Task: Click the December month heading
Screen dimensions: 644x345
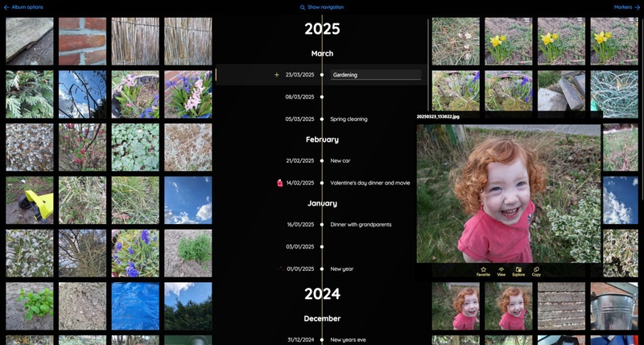Action: tap(322, 318)
